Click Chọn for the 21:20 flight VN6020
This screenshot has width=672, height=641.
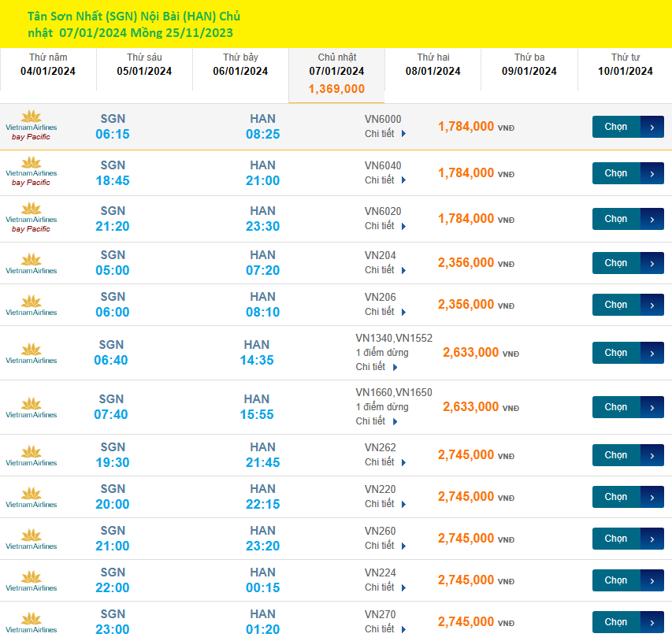(x=616, y=219)
